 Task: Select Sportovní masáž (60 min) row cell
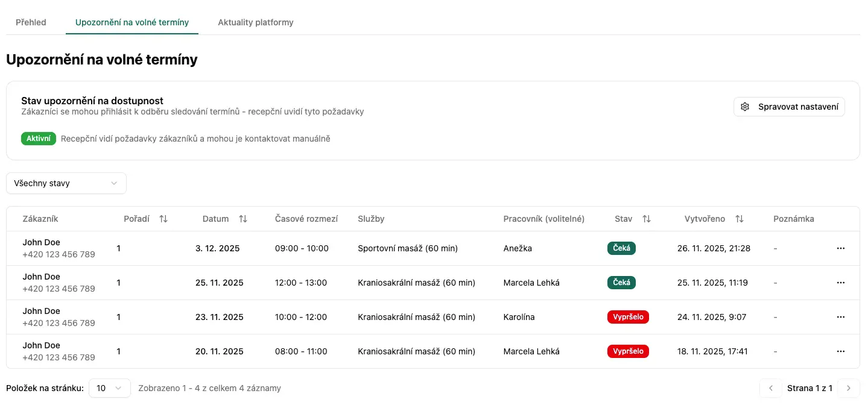coord(407,248)
